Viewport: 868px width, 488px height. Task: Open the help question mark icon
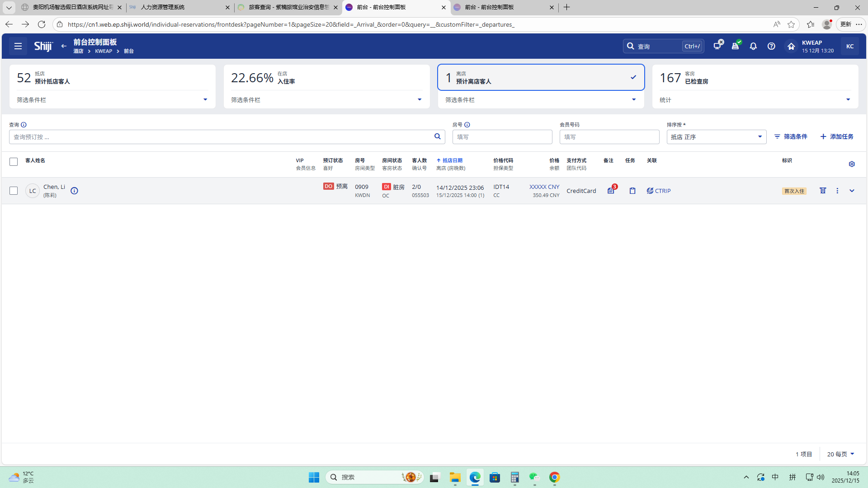click(771, 46)
